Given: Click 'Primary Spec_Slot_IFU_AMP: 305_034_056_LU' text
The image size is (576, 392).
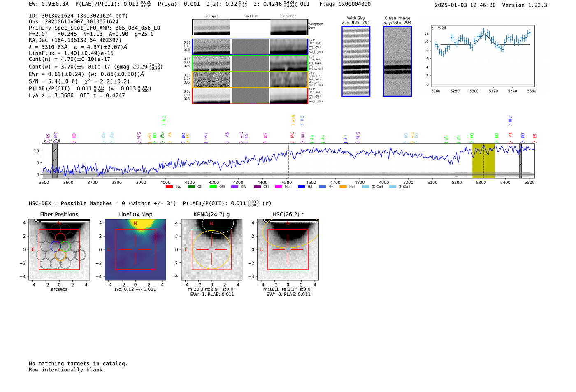Looking at the screenshot, I should (95, 28).
